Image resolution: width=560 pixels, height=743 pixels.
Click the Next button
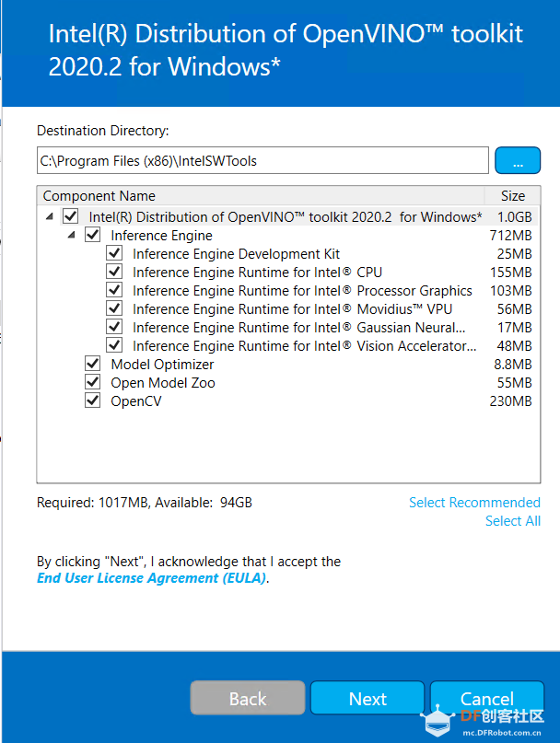tap(367, 698)
